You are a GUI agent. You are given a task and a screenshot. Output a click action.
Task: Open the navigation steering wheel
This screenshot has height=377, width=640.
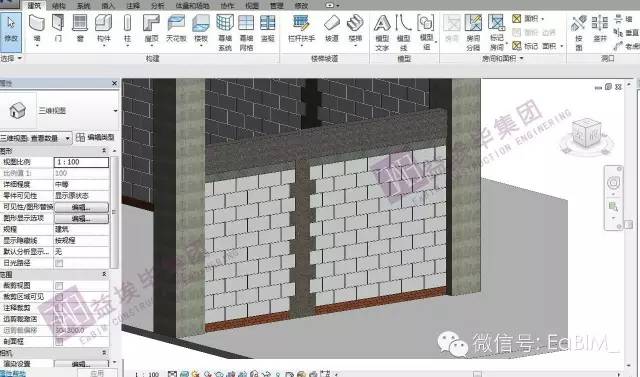613,183
